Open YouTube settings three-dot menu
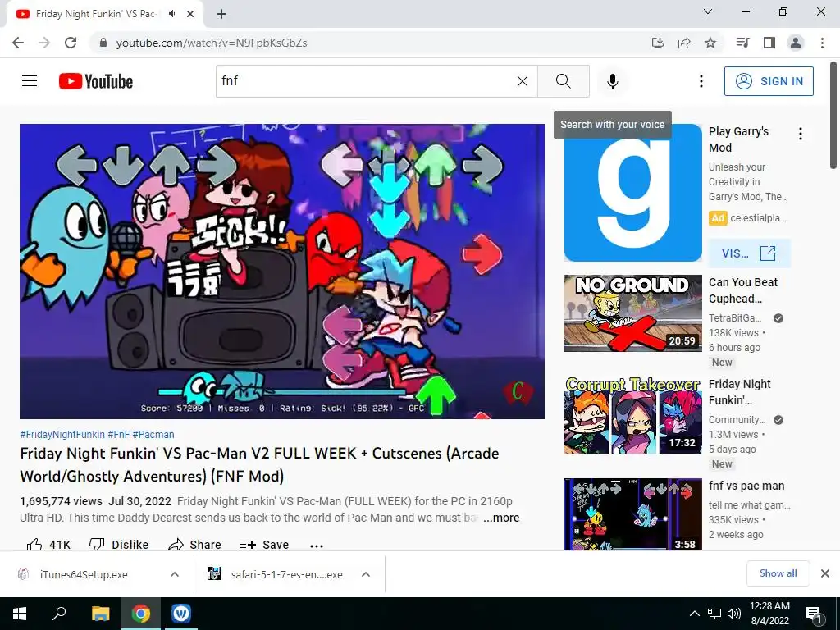840x630 pixels. click(x=701, y=81)
